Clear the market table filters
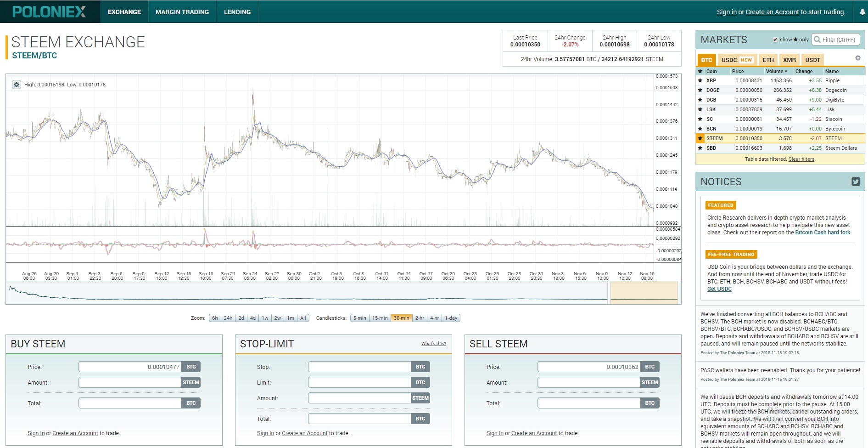 (x=801, y=159)
